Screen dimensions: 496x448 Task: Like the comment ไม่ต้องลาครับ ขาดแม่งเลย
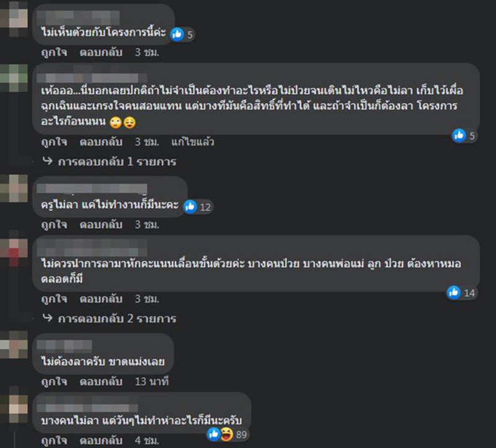(x=53, y=381)
